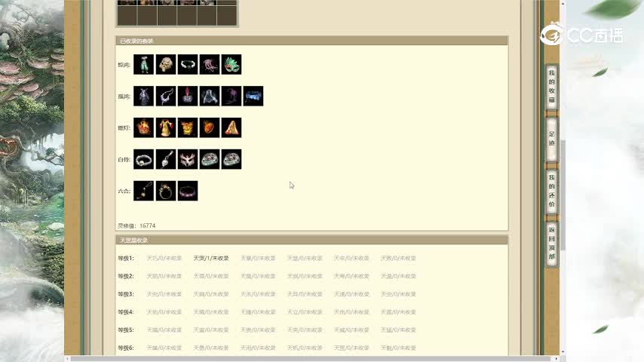Select the green feather mask icon
Image resolution: width=644 pixels, height=362 pixels.
[232, 65]
